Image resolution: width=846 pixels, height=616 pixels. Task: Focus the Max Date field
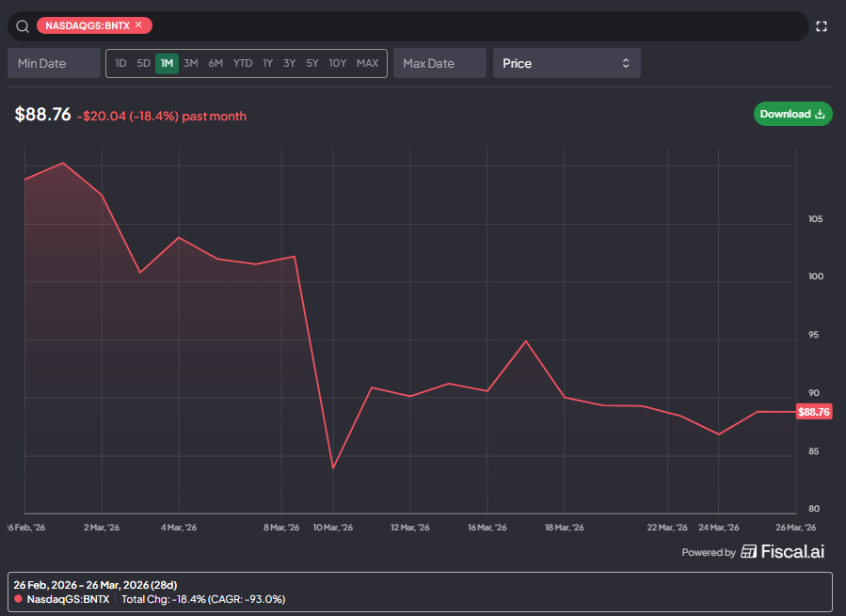[x=439, y=63]
